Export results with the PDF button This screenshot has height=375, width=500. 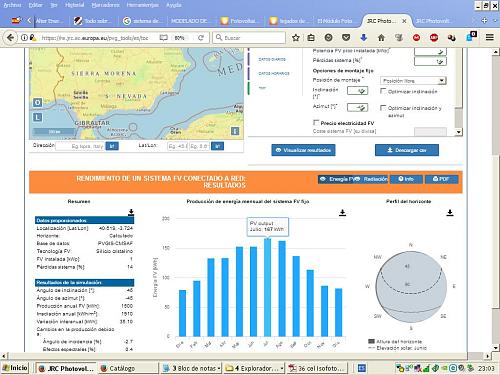pyautogui.click(x=441, y=179)
